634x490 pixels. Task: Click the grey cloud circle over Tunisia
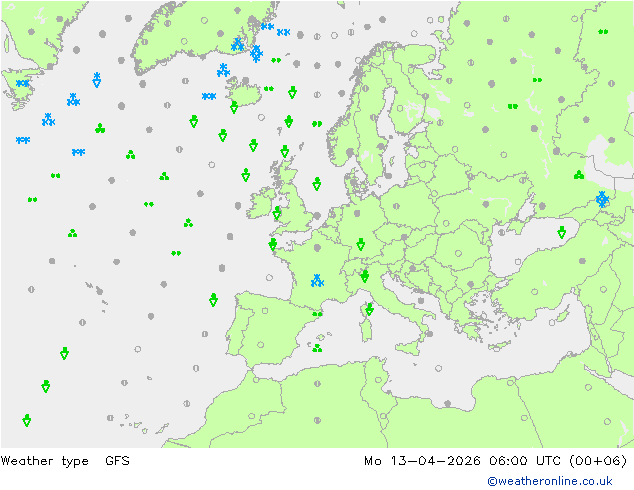(x=378, y=380)
